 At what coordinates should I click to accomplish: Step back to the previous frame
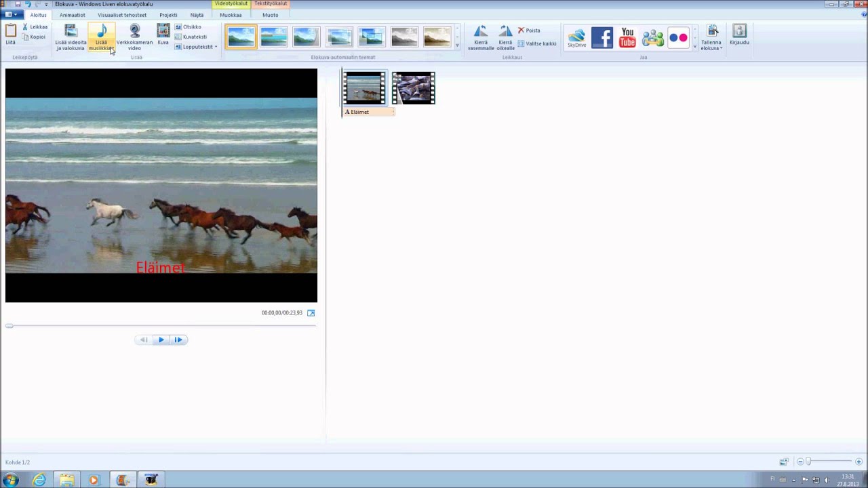pyautogui.click(x=143, y=340)
